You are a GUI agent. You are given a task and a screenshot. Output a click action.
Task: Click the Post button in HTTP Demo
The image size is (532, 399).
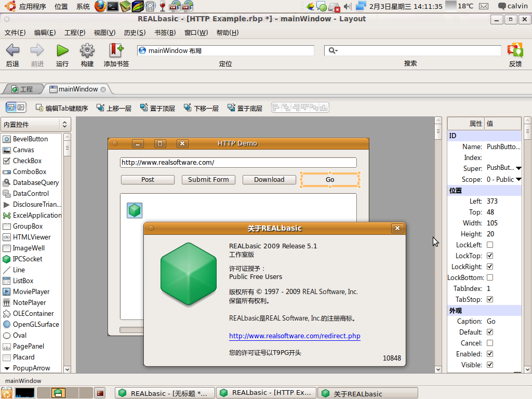148,179
